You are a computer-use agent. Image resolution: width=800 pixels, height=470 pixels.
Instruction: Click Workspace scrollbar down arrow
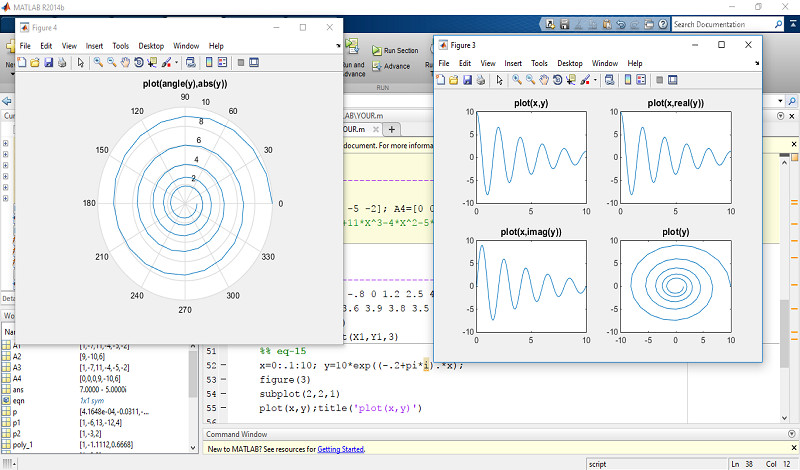coord(193,448)
